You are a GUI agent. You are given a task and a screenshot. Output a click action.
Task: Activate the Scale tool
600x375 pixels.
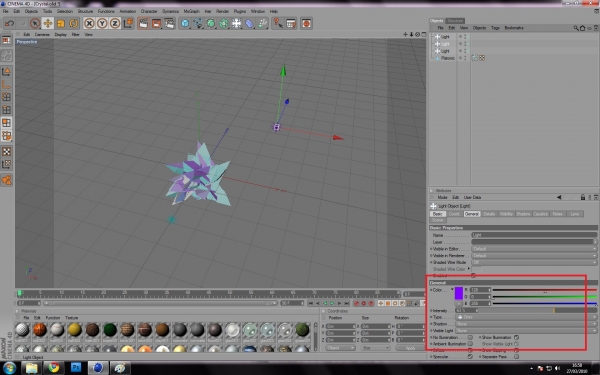[60, 23]
